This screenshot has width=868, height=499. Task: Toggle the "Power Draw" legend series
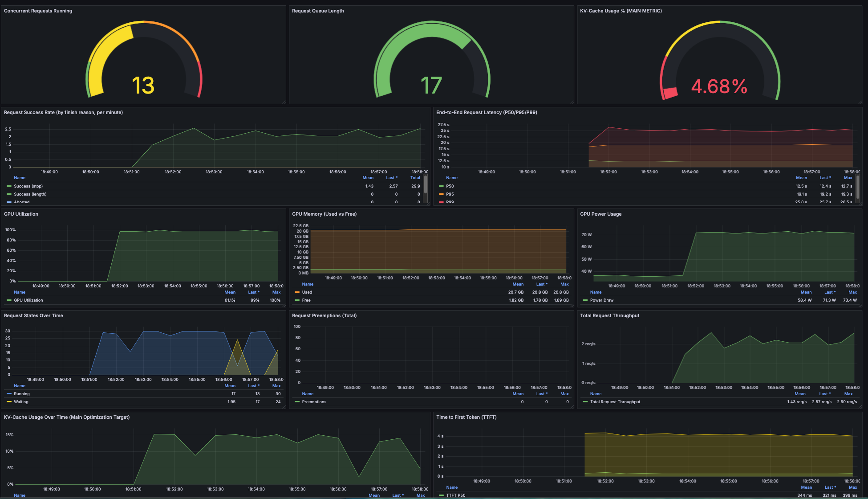point(602,300)
